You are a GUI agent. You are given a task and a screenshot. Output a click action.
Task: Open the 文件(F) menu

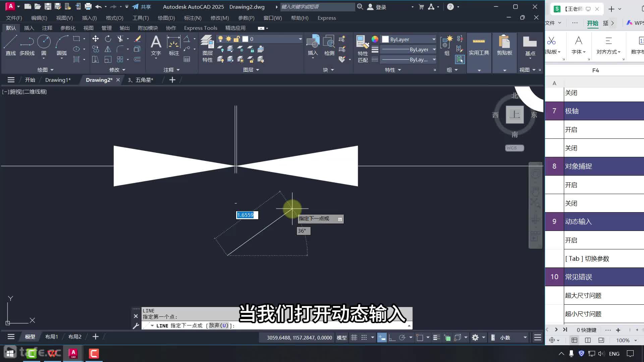click(14, 18)
